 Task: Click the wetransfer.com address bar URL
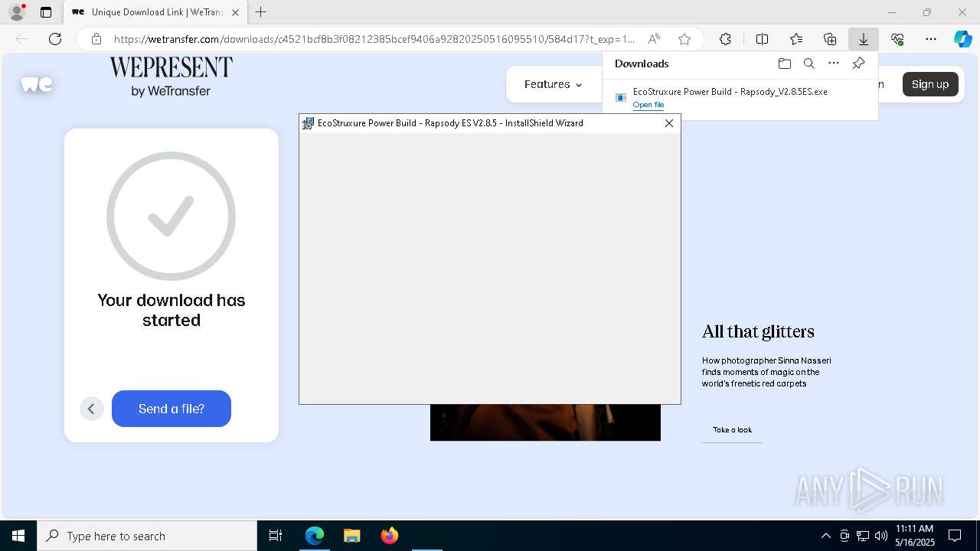click(x=374, y=39)
